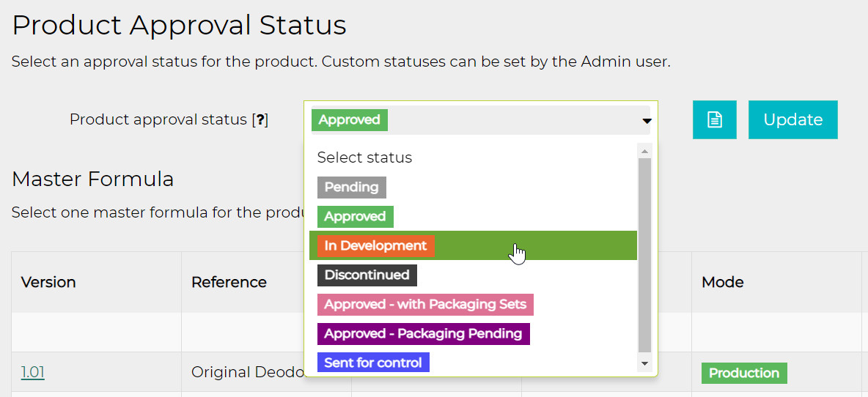The image size is (868, 397).
Task: Select Approved - with Packaging Sets
Action: coord(425,305)
